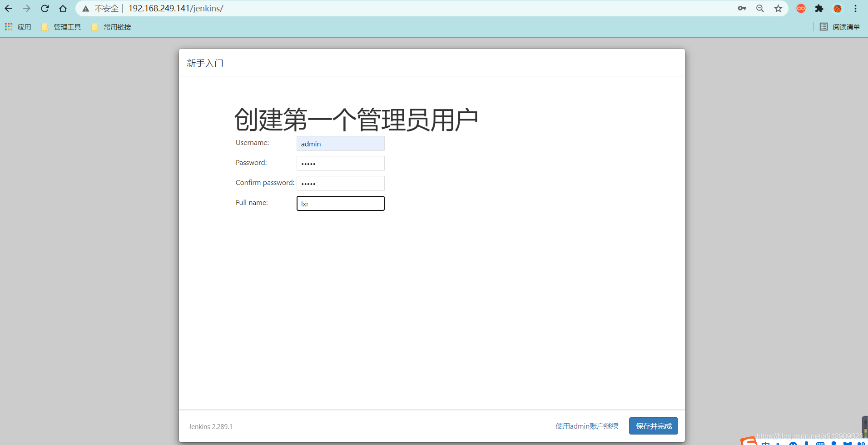
Task: Open saved passwords key icon
Action: tap(742, 9)
